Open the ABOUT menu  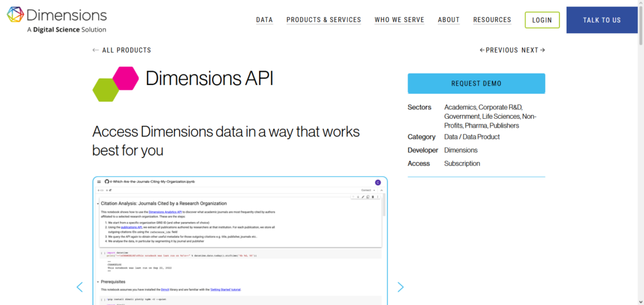448,19
